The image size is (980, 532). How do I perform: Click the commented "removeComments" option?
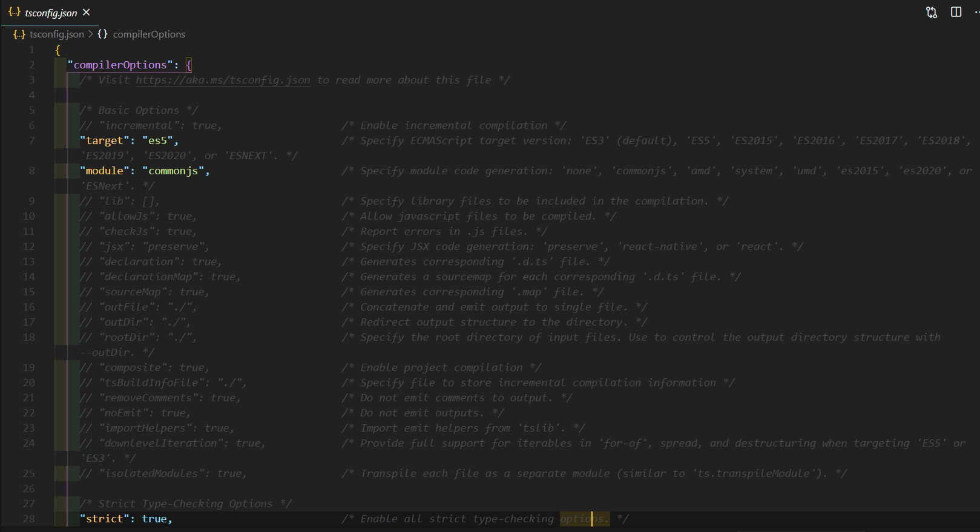click(x=160, y=398)
